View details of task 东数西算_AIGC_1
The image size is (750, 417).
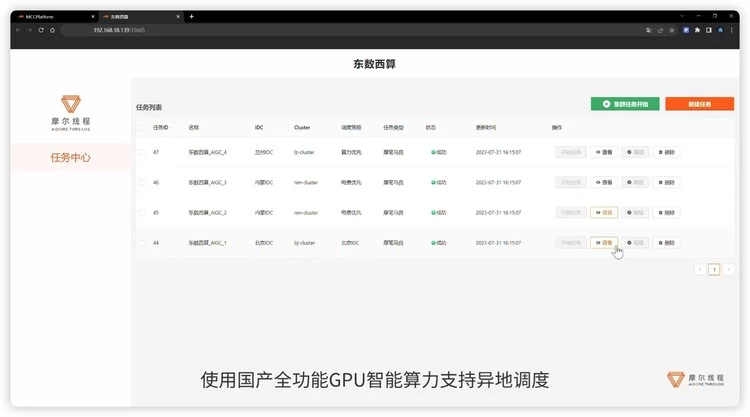click(x=604, y=243)
